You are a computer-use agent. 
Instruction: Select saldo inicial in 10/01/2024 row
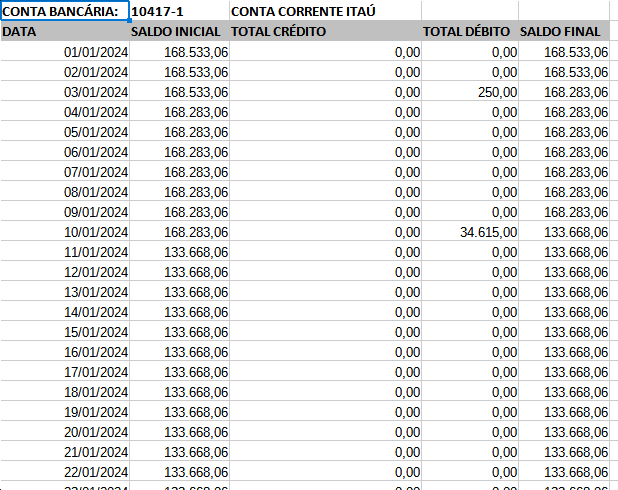179,232
